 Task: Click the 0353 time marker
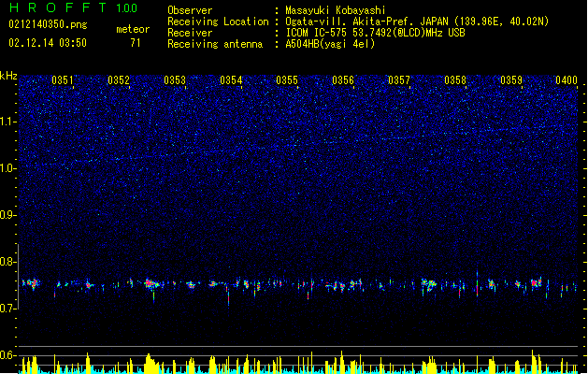[175, 80]
